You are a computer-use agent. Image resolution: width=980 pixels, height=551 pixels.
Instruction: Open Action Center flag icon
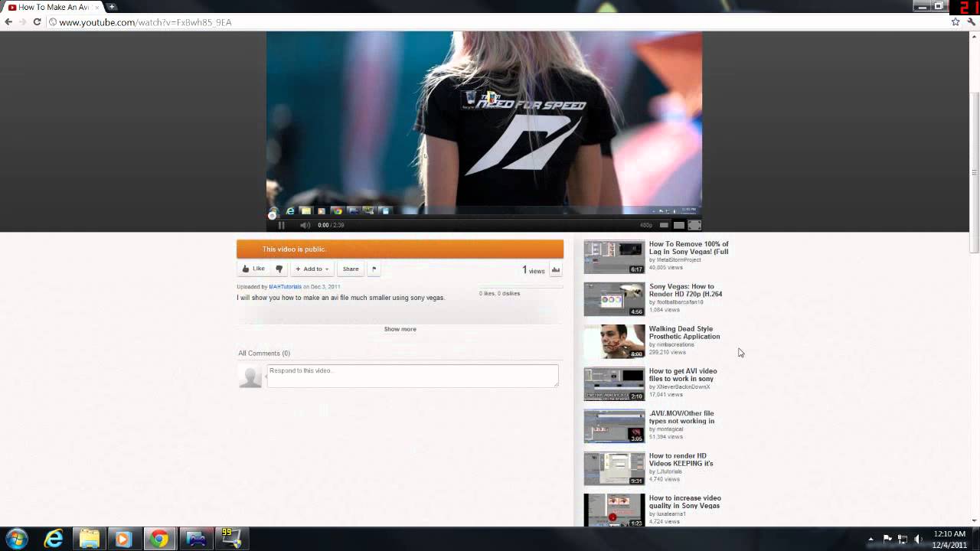887,540
